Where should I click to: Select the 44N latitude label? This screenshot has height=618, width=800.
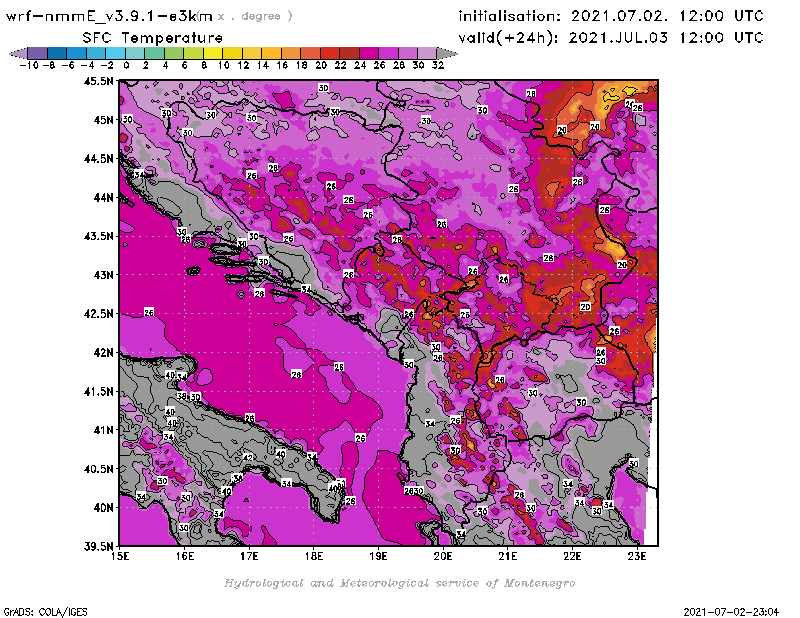click(x=103, y=197)
